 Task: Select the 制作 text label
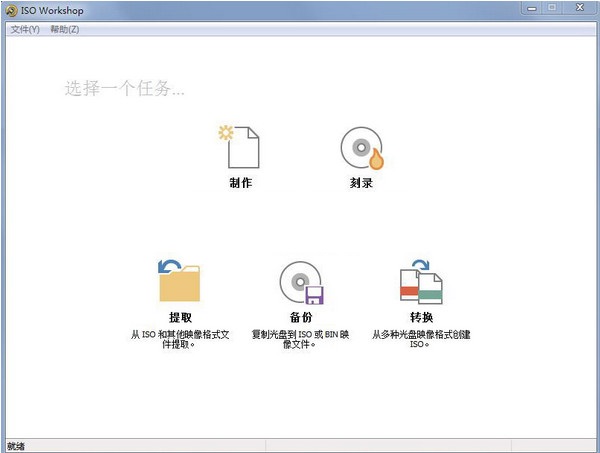tap(240, 184)
